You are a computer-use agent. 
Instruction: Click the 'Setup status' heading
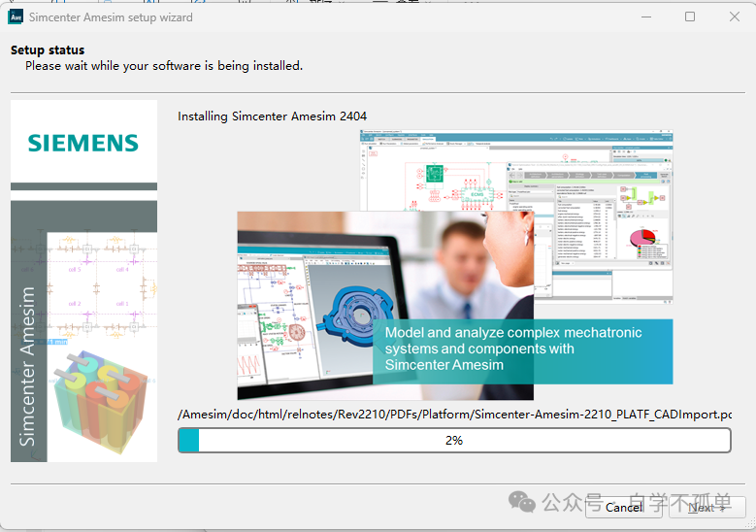pos(48,50)
